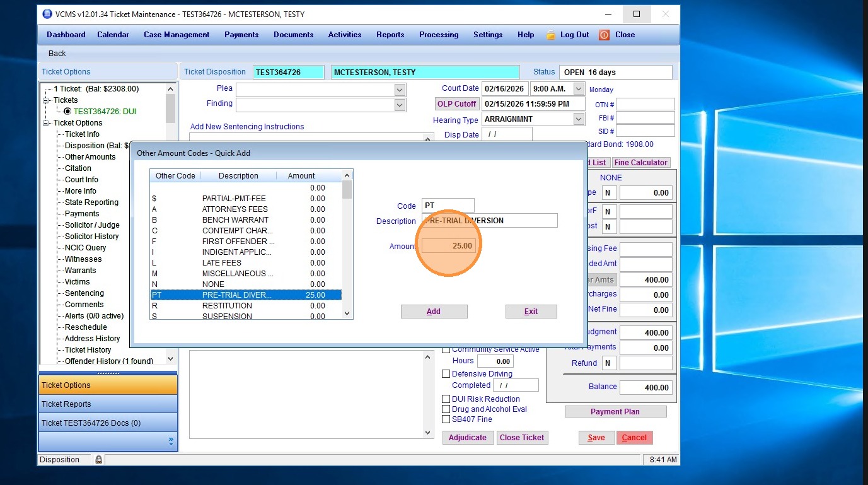Viewport: 868px width, 485px height.
Task: Toggle the SB407 Fine checkbox
Action: point(446,419)
